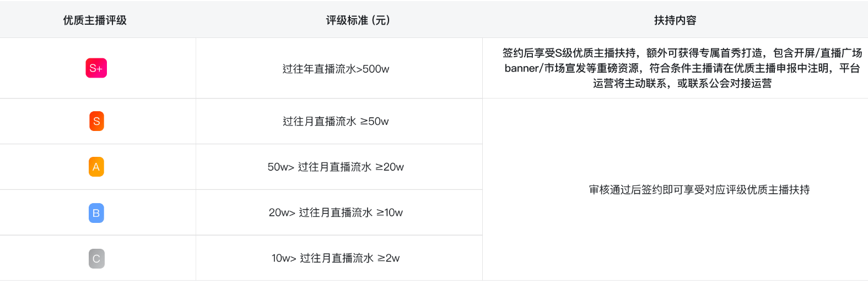Click the 或联系公会对接运营 text
Image resolution: width=868 pixels, height=306 pixels.
click(x=724, y=84)
